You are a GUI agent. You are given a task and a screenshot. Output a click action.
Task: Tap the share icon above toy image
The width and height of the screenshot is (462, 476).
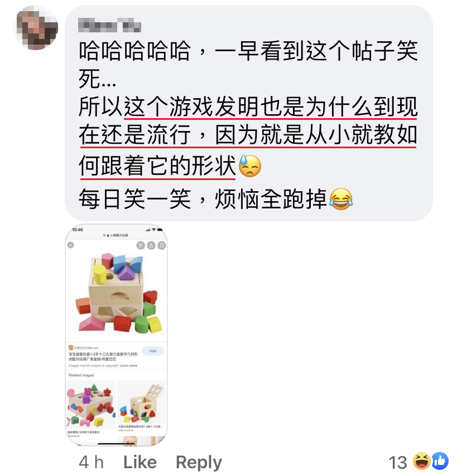click(x=151, y=245)
